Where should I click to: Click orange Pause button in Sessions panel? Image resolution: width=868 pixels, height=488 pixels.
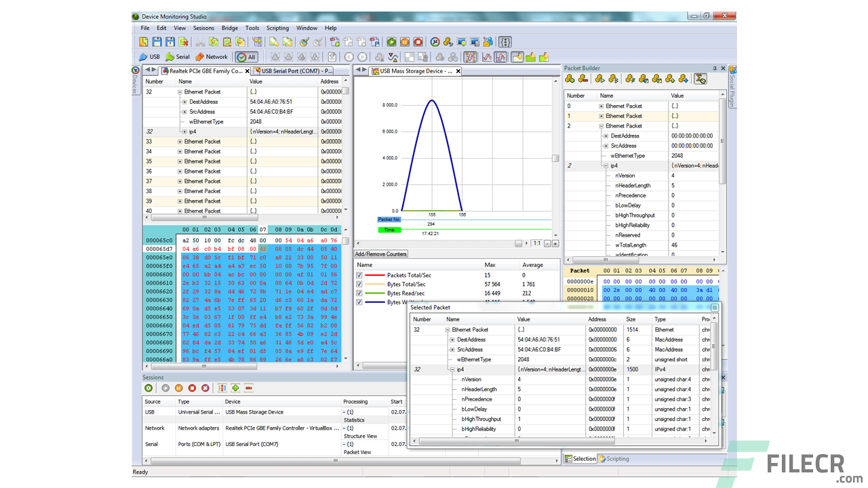coord(178,388)
